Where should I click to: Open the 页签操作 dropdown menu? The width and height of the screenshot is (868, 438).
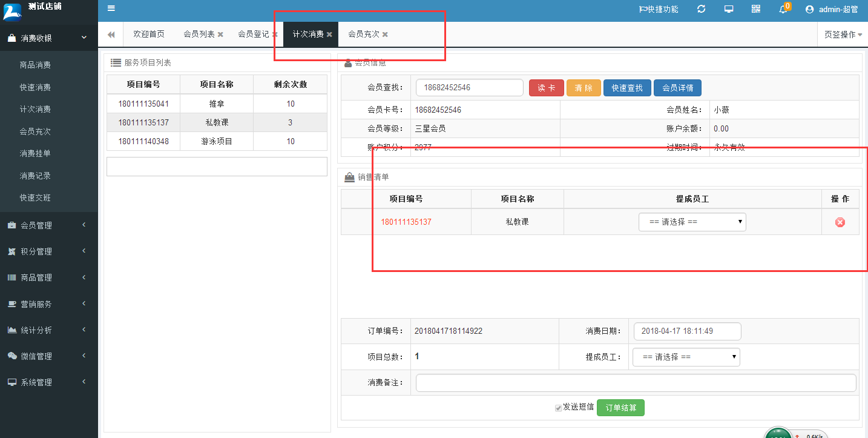pyautogui.click(x=842, y=34)
